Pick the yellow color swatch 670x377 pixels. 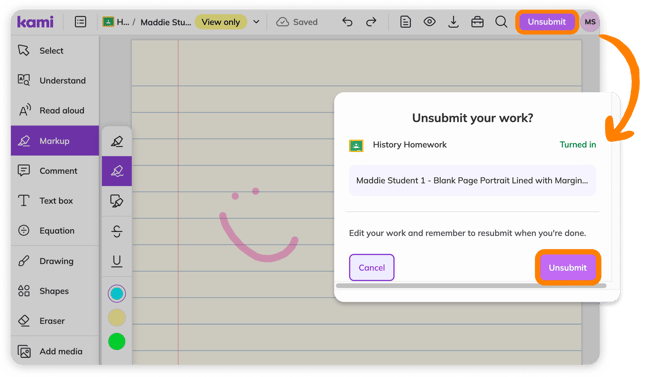pyautogui.click(x=117, y=318)
